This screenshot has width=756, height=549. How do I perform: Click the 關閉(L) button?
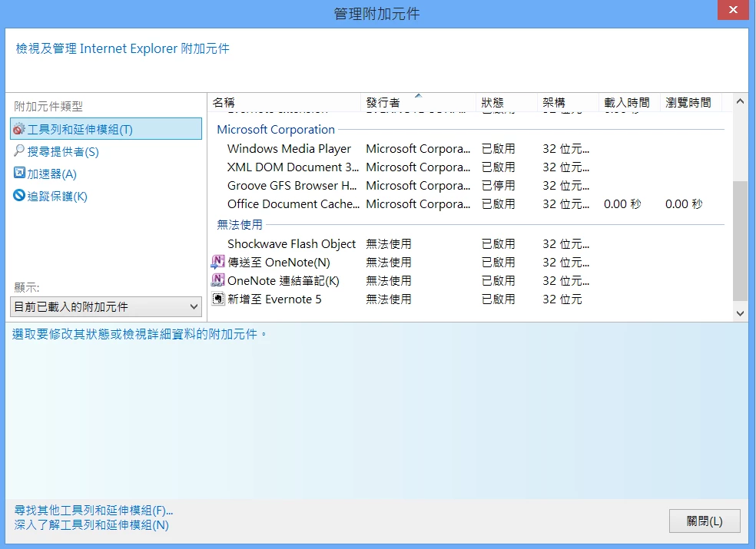pos(705,521)
